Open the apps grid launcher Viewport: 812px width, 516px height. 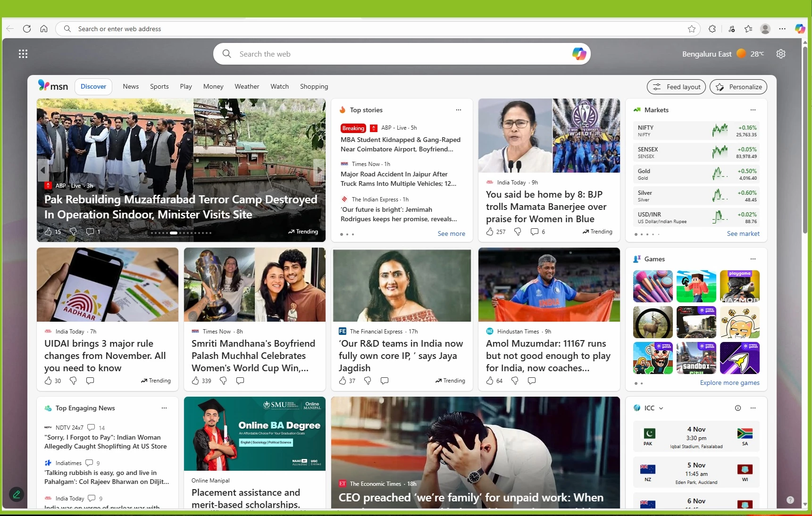23,54
